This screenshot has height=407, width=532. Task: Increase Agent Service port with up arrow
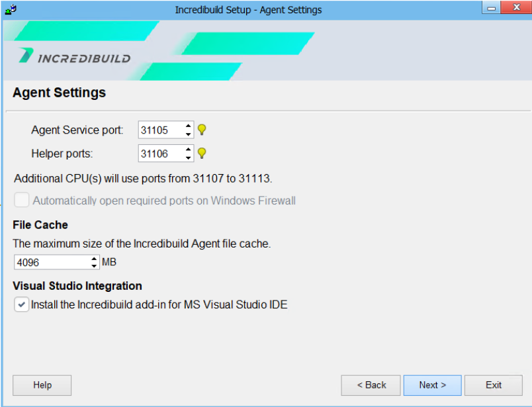pos(189,126)
